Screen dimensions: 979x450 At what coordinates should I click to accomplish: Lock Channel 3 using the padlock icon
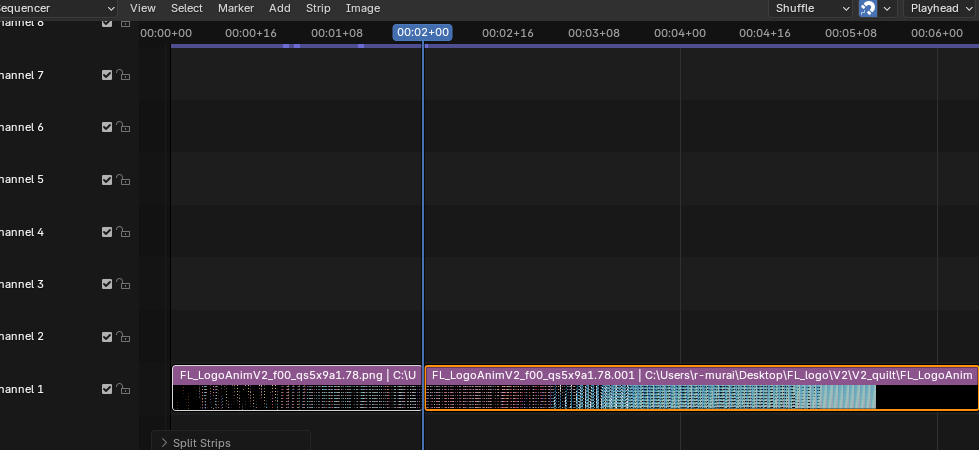[124, 285]
